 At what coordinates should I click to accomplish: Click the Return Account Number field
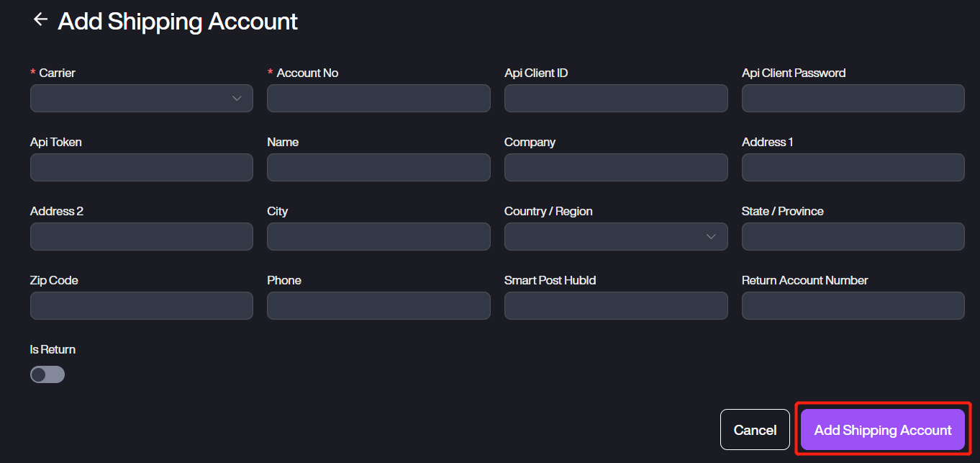click(x=853, y=306)
